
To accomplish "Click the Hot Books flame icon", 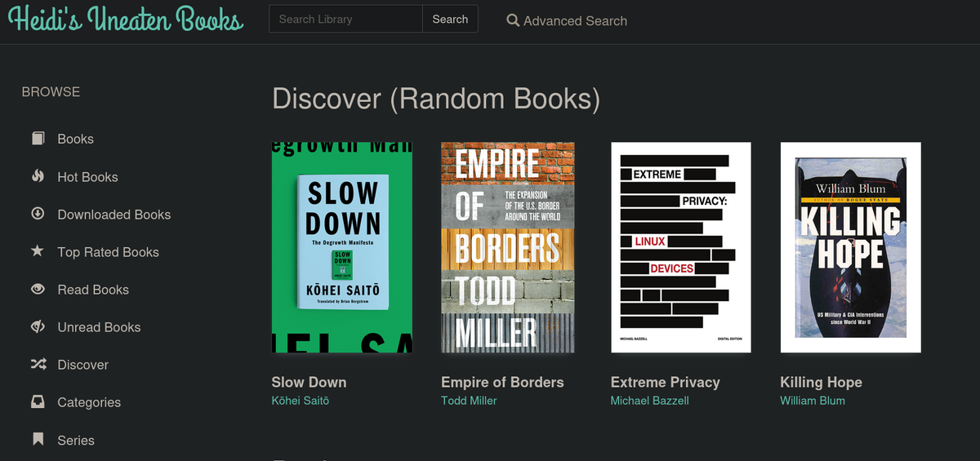I will pyautogui.click(x=38, y=176).
